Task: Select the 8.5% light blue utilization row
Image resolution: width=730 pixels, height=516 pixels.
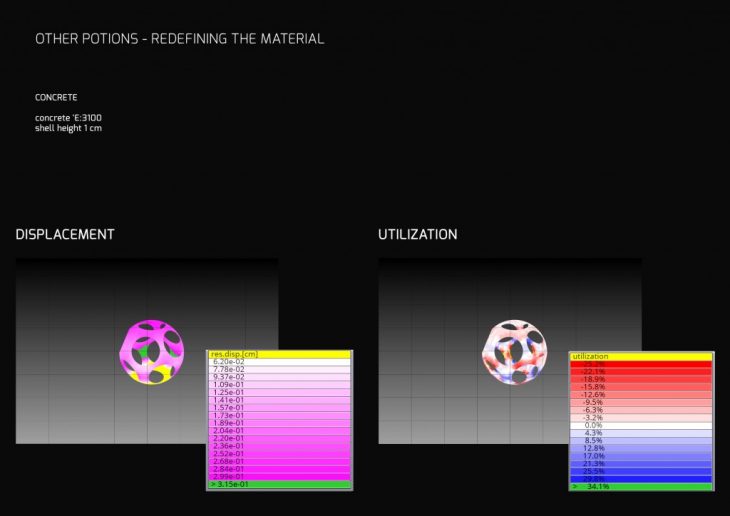Action: (641, 440)
